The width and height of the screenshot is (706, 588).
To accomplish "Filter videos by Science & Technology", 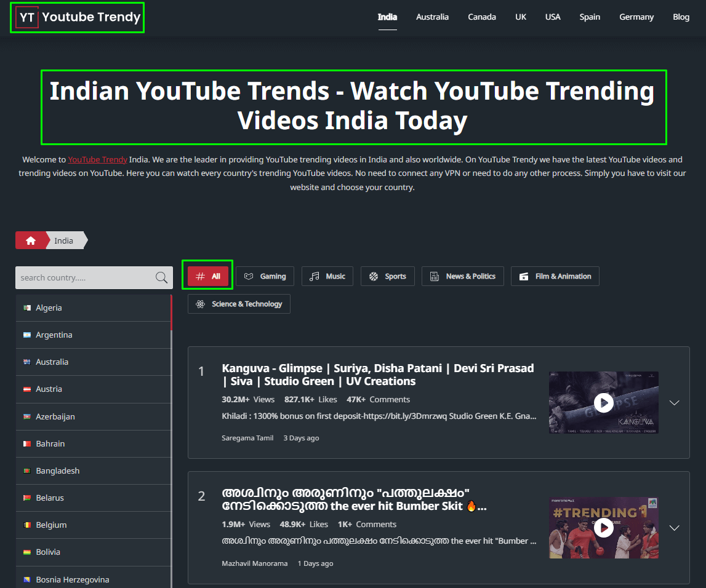I will (239, 304).
